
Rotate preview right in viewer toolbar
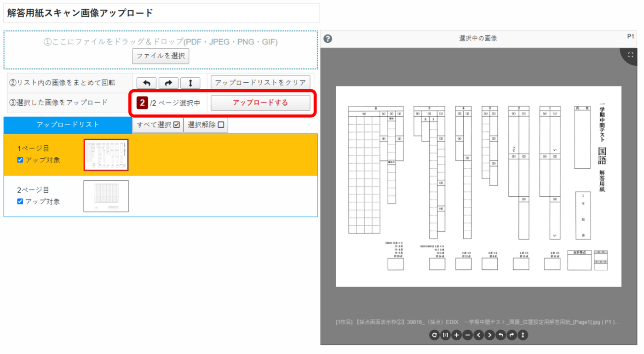click(512, 335)
